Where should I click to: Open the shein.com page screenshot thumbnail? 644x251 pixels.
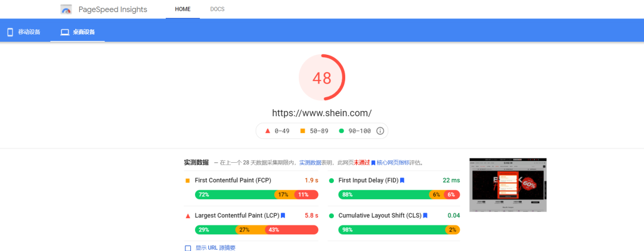508,185
